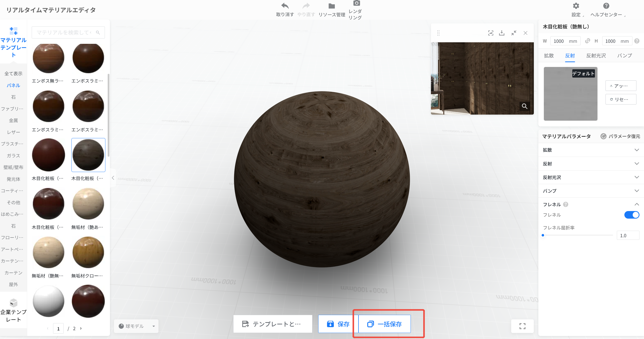Image resolution: width=644 pixels, height=339 pixels.
Task: Click パラメータ復元 restore parameters
Action: (620, 136)
